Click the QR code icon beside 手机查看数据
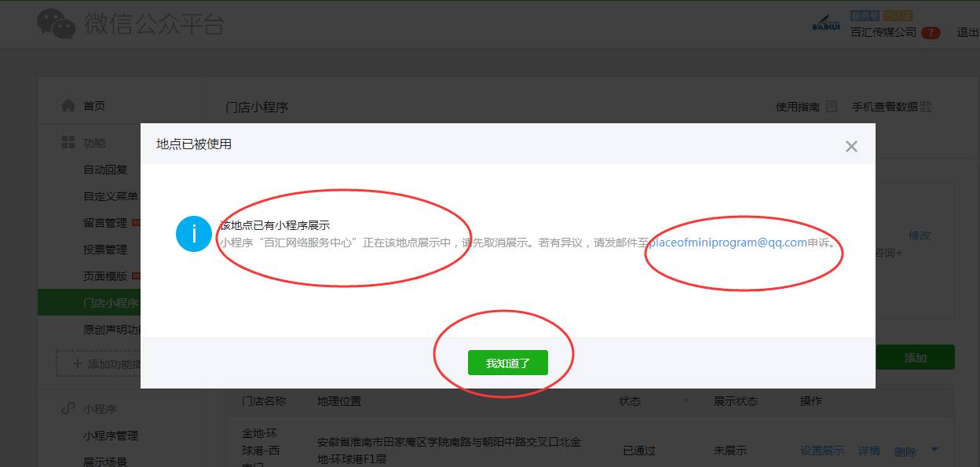This screenshot has width=980, height=467. (x=926, y=107)
